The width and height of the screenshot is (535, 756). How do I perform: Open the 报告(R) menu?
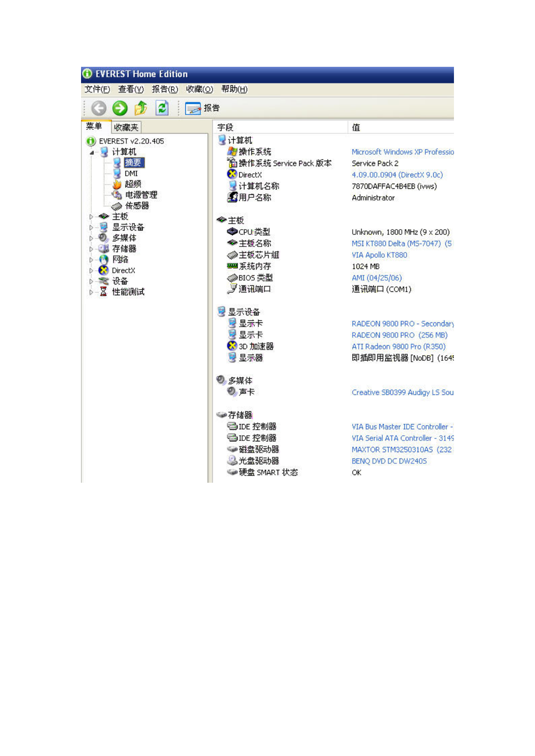[x=165, y=89]
